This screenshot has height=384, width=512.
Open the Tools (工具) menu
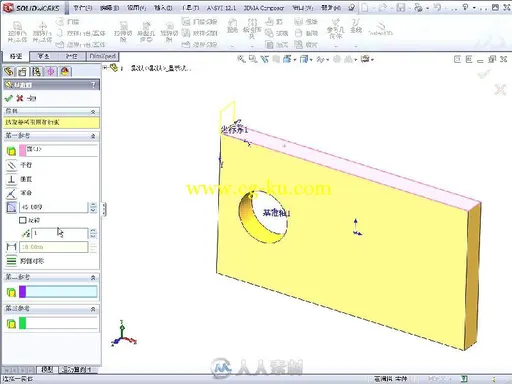pyautogui.click(x=191, y=7)
